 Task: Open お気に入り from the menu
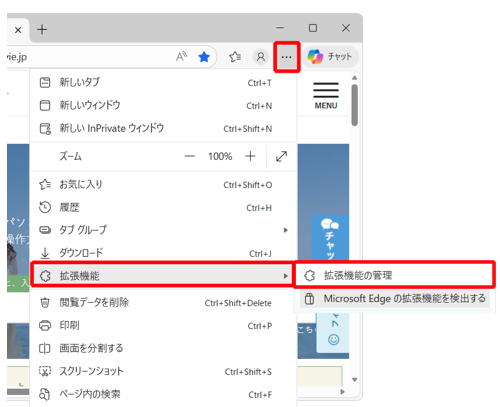163,184
